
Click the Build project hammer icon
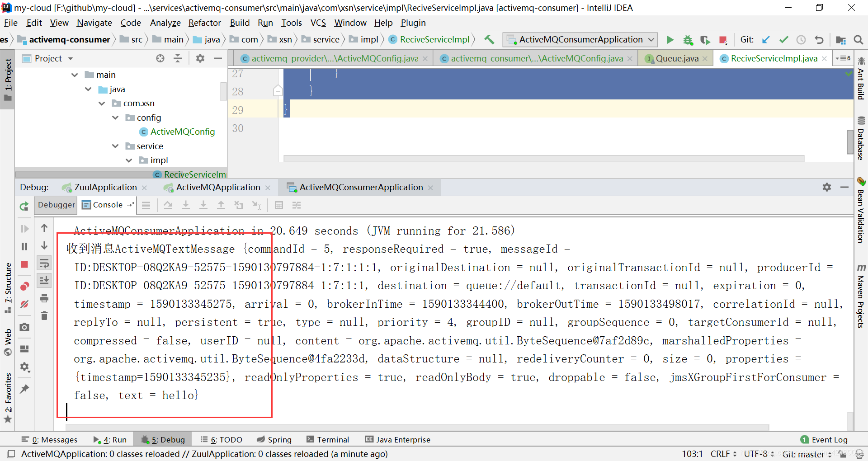tap(489, 40)
